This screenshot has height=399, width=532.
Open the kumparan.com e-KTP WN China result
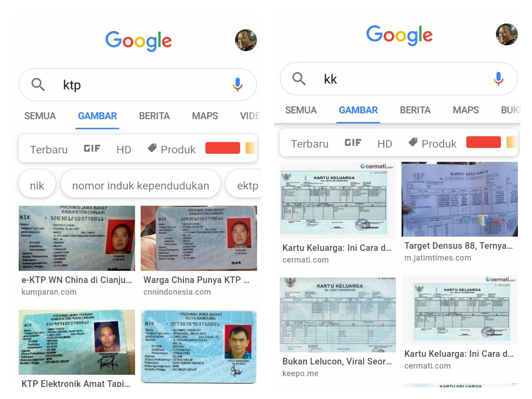coord(77,251)
